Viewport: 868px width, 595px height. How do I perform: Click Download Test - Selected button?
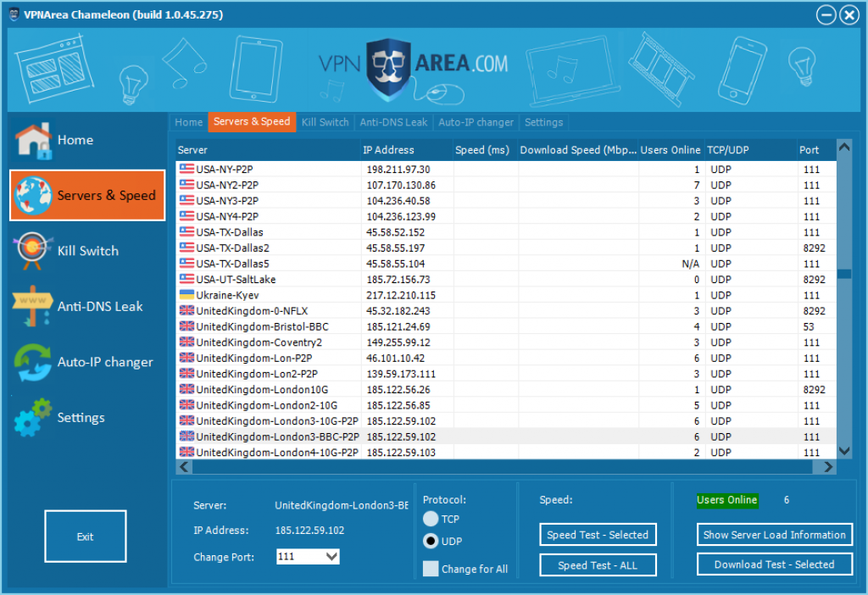coord(775,564)
